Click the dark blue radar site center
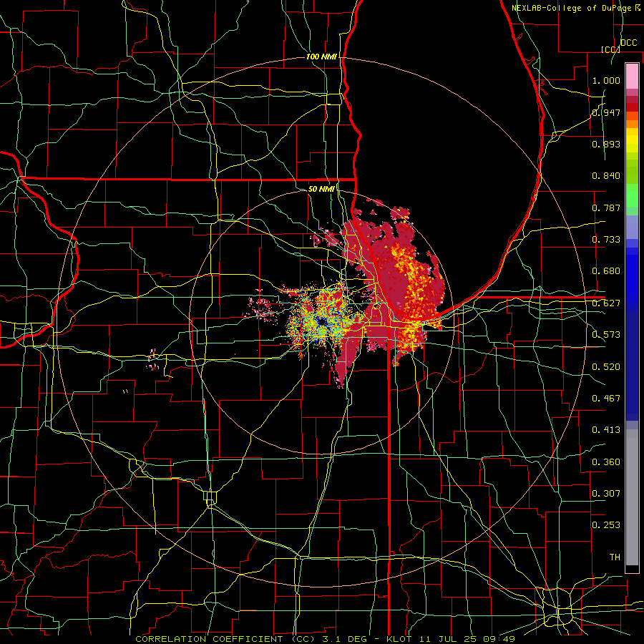 [323, 322]
